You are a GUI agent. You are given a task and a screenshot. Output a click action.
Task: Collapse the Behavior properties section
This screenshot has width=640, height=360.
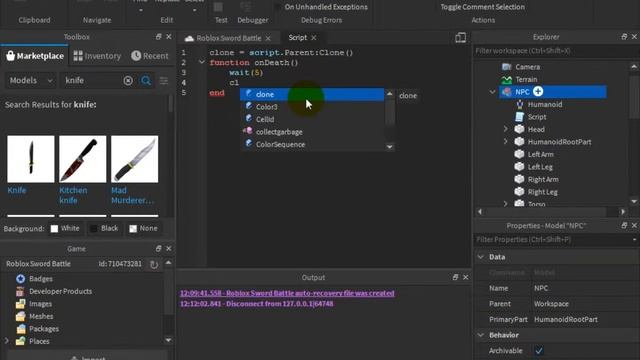[x=481, y=335]
